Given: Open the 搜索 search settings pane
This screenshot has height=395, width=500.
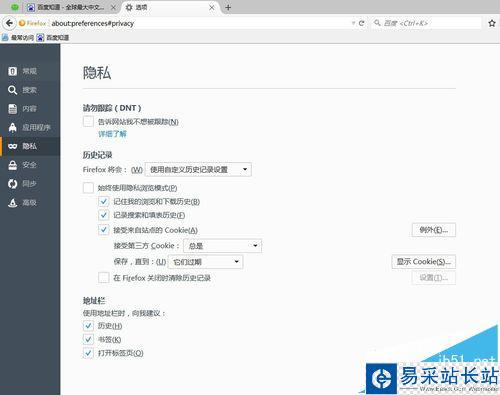Looking at the screenshot, I should coord(30,90).
